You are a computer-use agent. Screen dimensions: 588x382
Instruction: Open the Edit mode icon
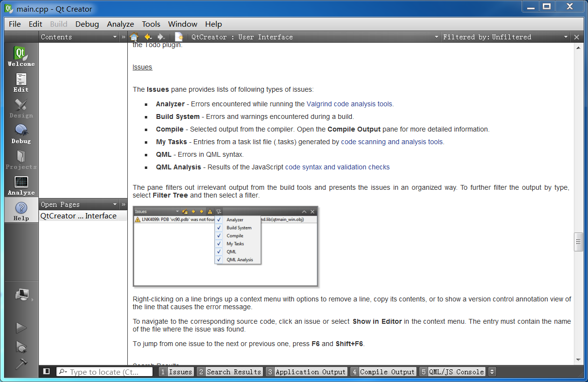[21, 82]
